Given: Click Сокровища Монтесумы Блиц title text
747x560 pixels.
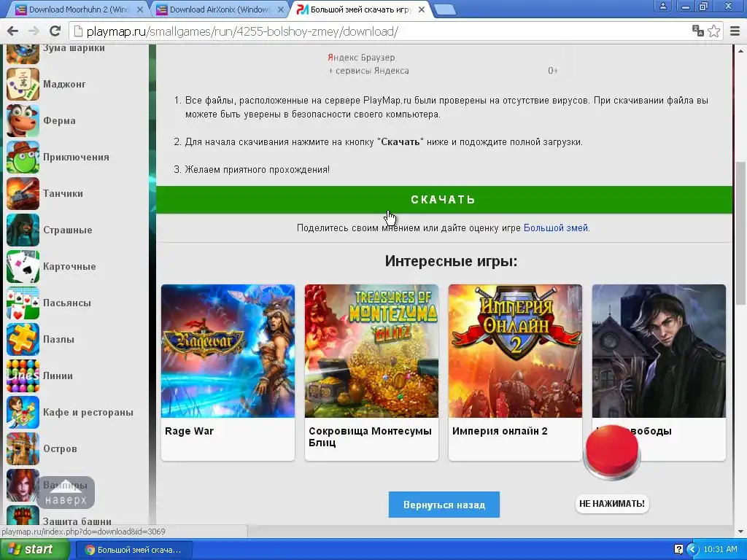Looking at the screenshot, I should tap(370, 437).
